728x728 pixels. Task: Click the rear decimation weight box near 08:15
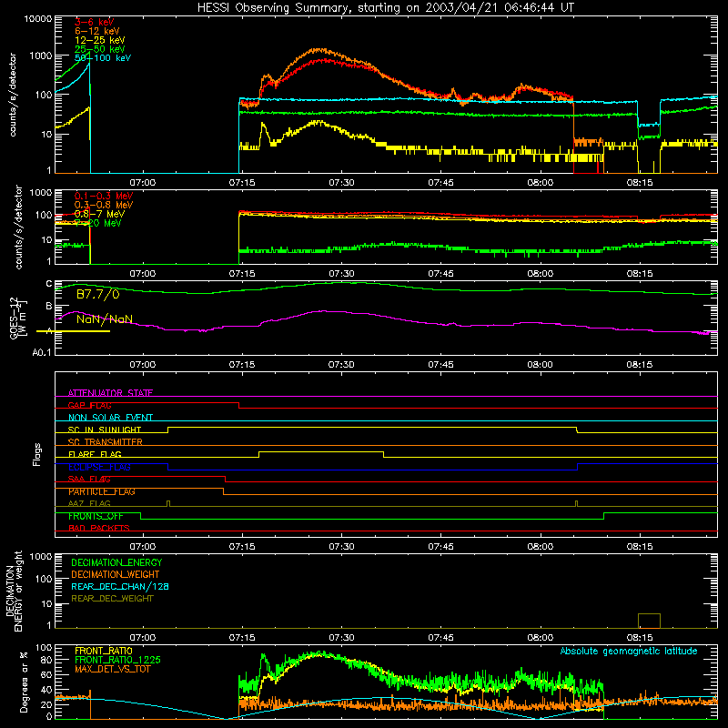649,621
